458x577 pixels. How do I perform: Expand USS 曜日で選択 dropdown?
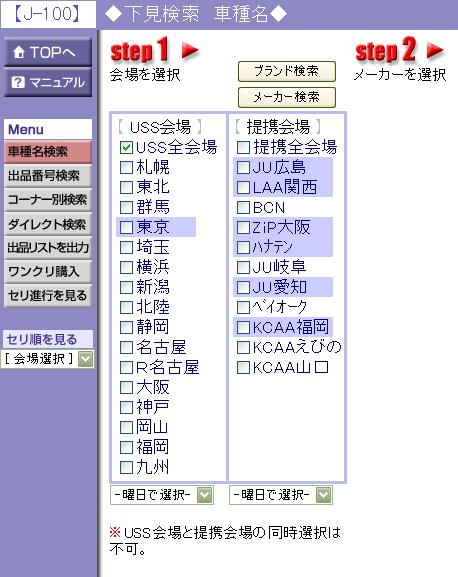point(162,495)
